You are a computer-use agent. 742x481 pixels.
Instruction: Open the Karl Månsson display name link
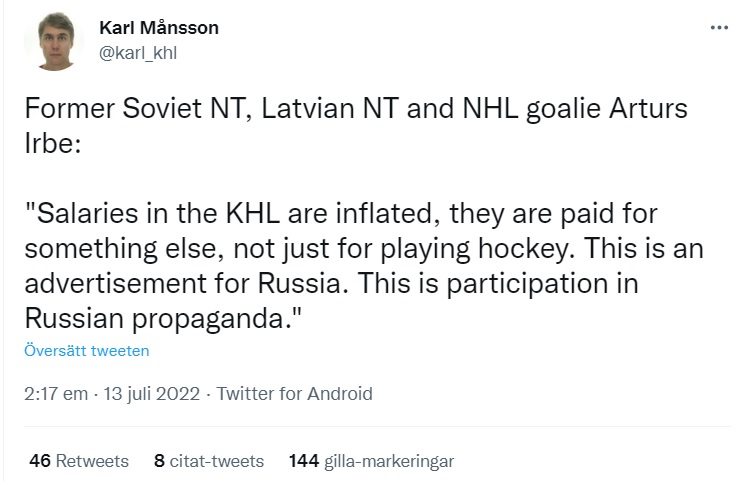coord(159,28)
